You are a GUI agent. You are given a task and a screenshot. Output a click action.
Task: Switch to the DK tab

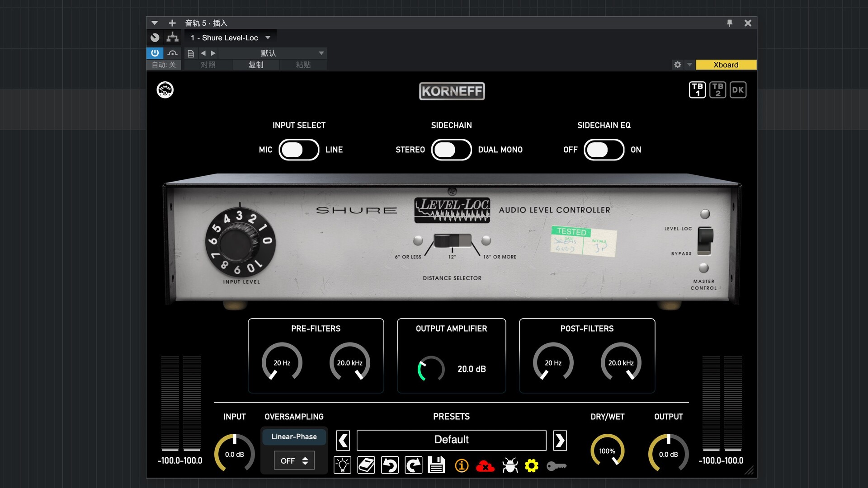pos(738,90)
